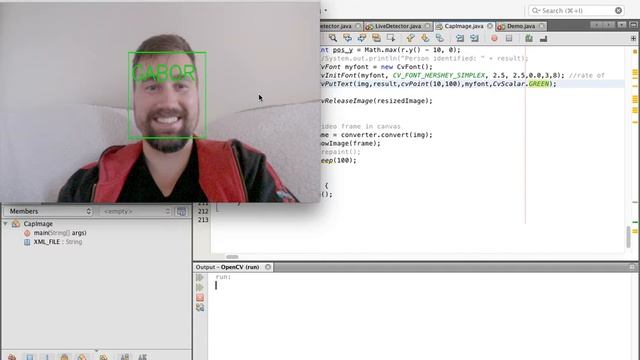Maximize the editor window with rightmost tab-bar icon

(x=634, y=25)
